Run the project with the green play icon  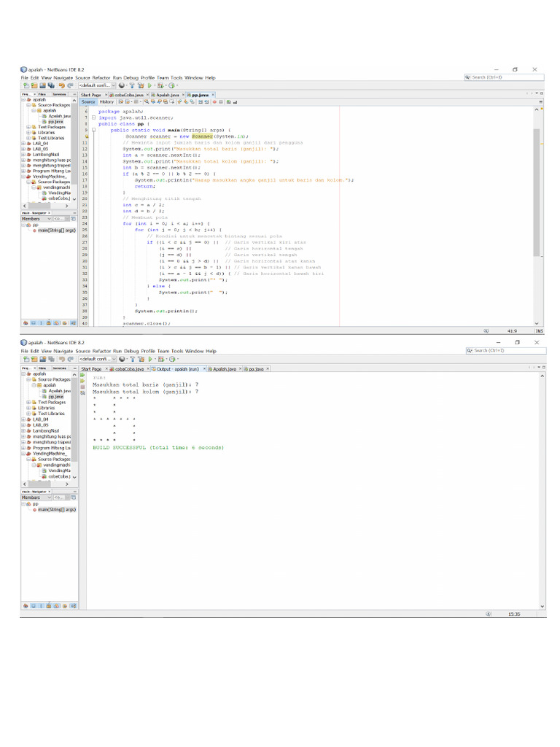tap(149, 85)
